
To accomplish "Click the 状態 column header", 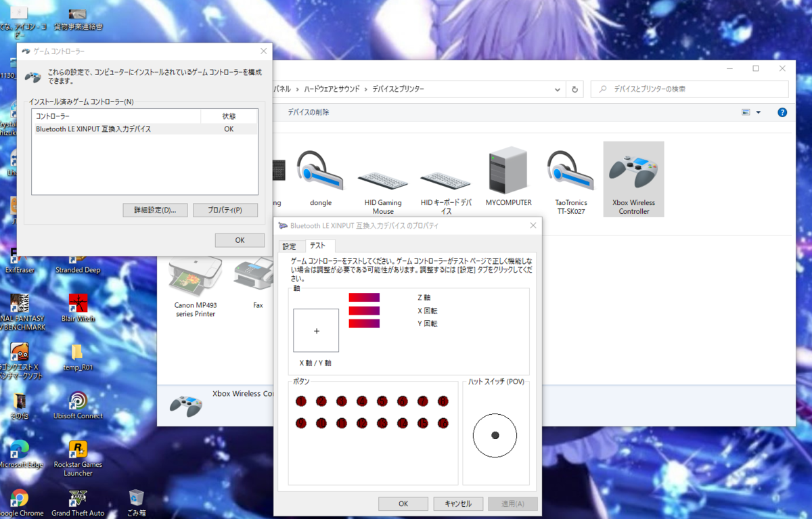I will [x=229, y=116].
